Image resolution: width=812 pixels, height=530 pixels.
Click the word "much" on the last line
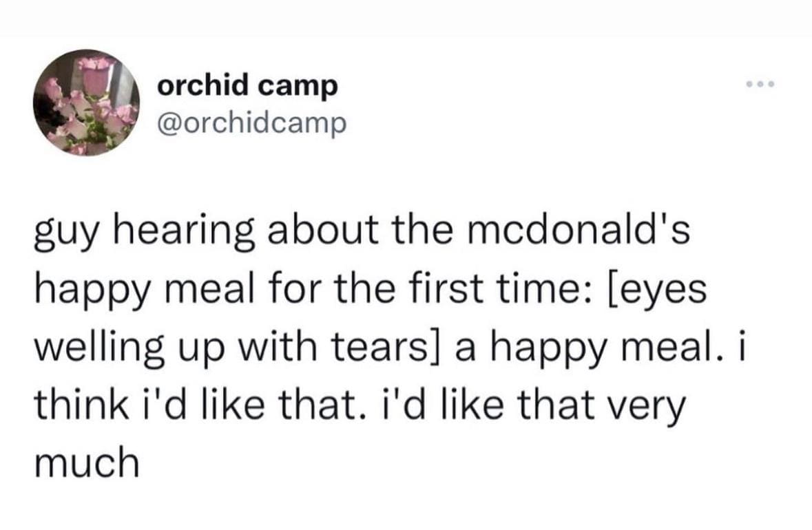coord(86,461)
